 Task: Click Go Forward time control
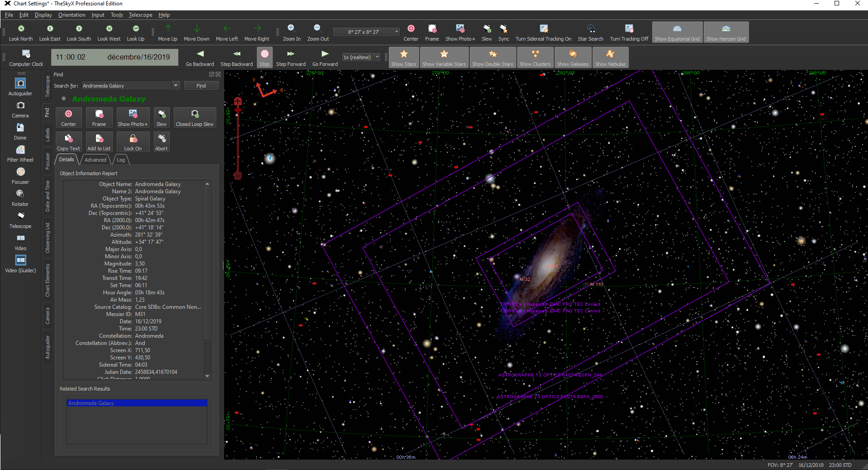325,57
